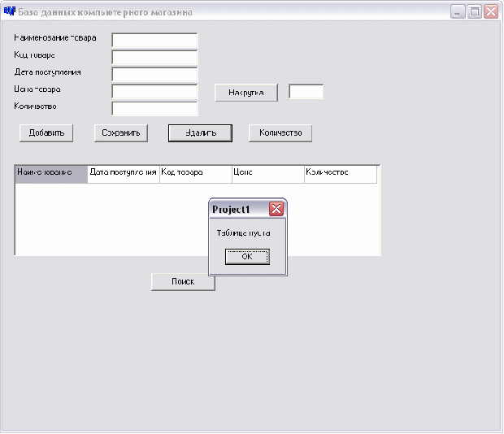The image size is (504, 434).
Task: Click the Добавить button
Action: click(46, 132)
